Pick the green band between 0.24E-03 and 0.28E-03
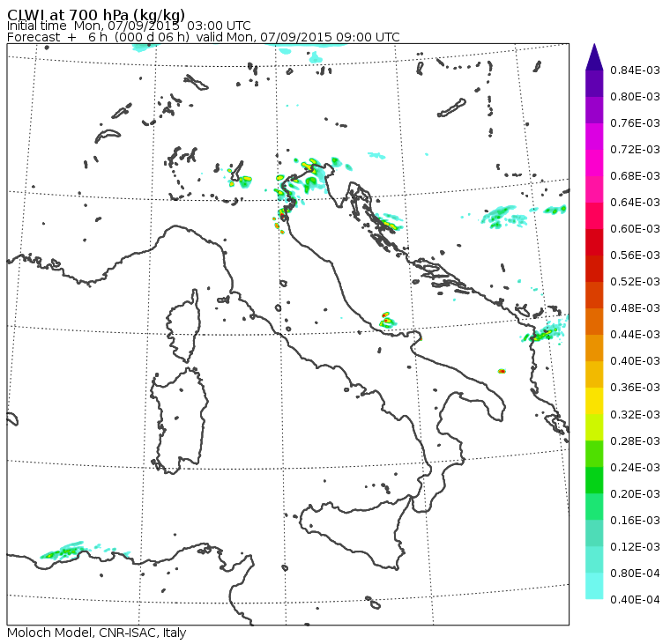The height and width of the screenshot is (644, 670). tap(594, 454)
